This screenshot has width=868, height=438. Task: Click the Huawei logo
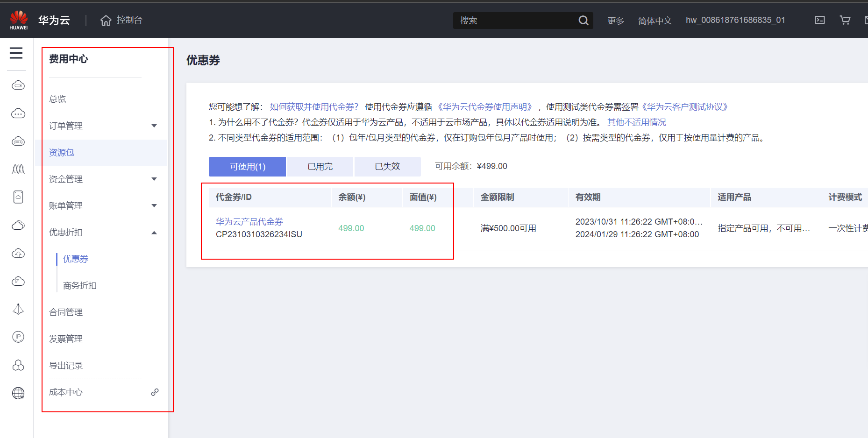(x=19, y=20)
